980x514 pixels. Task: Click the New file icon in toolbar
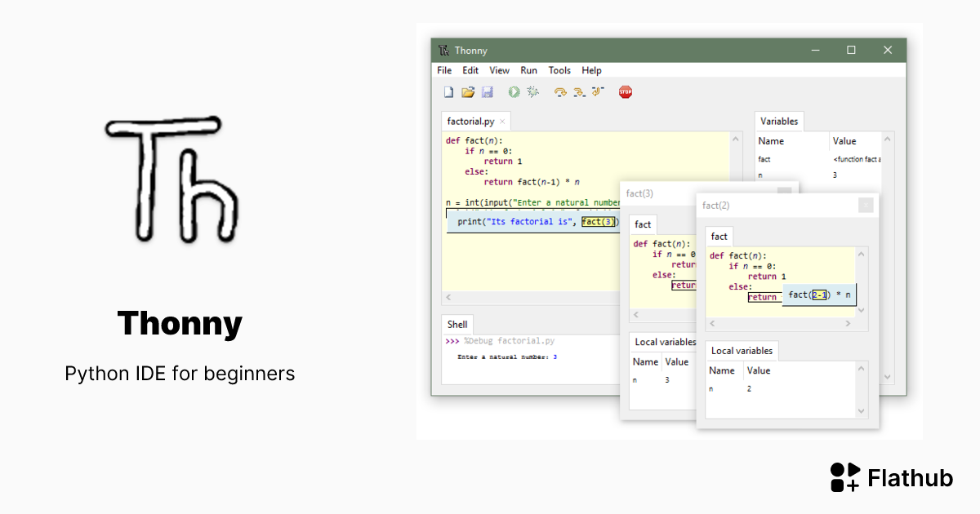tap(448, 92)
